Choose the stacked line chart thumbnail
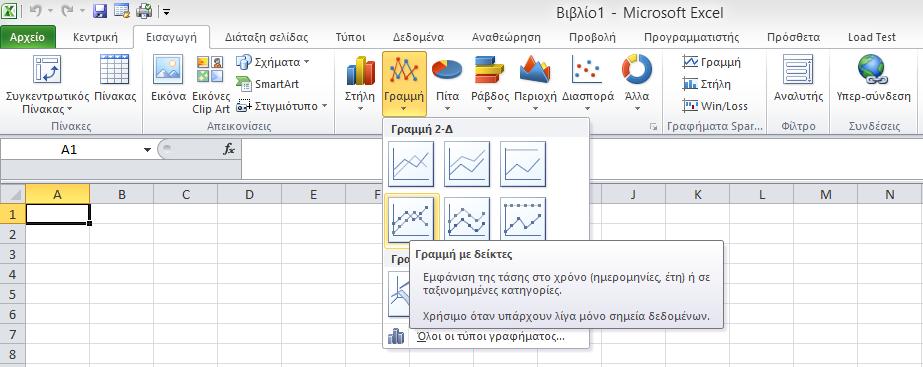The height and width of the screenshot is (367, 923). click(467, 164)
